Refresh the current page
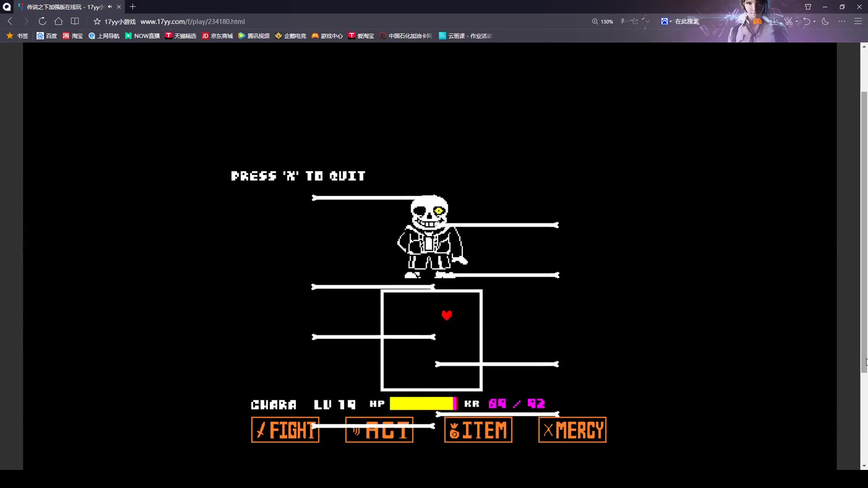The width and height of the screenshot is (868, 488). tap(42, 21)
